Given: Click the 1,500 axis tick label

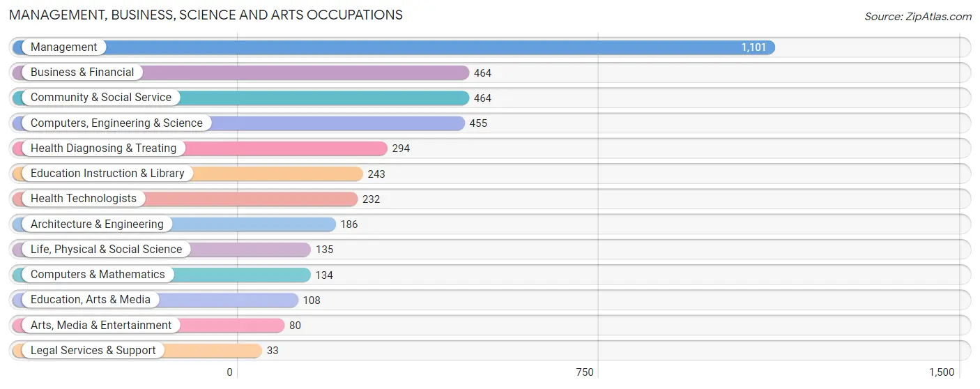Looking at the screenshot, I should (942, 372).
